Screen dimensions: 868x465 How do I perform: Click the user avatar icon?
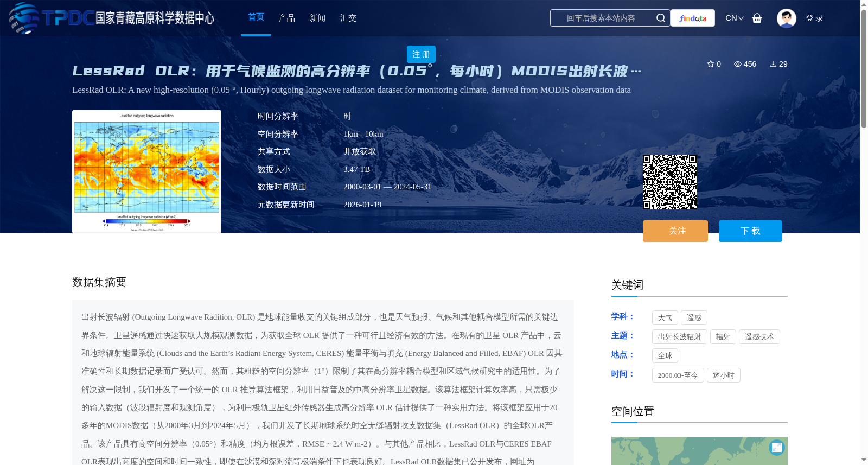(786, 18)
